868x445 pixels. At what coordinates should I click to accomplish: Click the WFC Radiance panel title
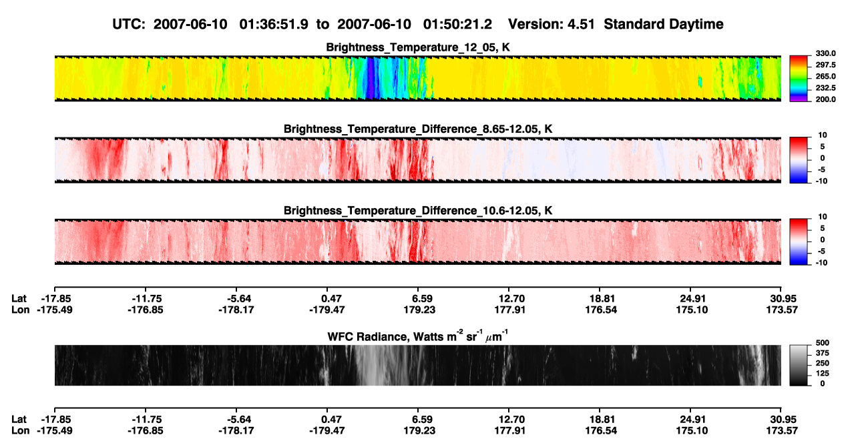pos(418,336)
